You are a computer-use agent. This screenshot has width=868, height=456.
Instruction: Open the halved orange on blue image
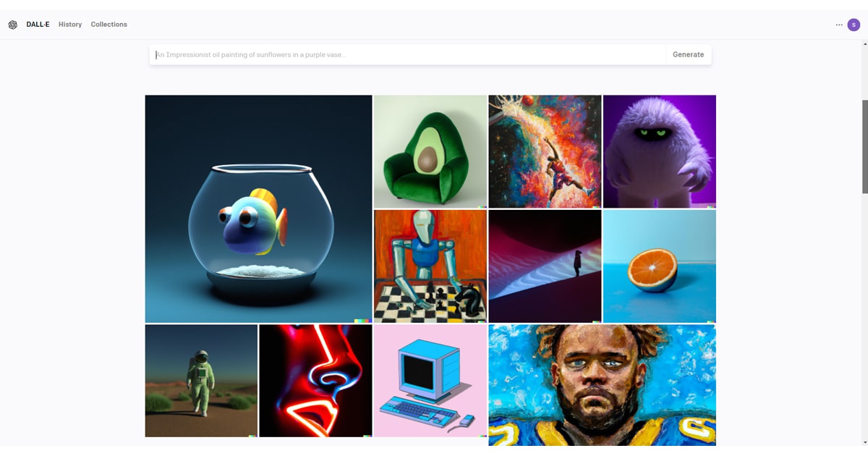point(660,266)
